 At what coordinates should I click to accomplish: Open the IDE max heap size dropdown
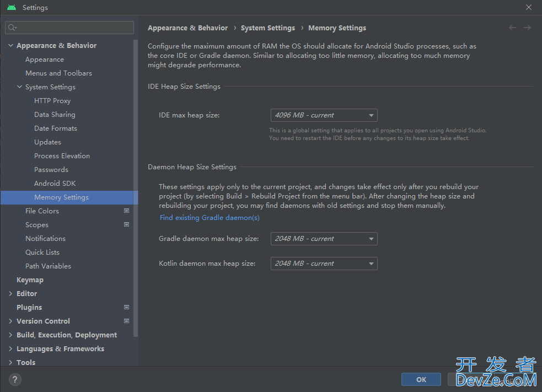324,115
